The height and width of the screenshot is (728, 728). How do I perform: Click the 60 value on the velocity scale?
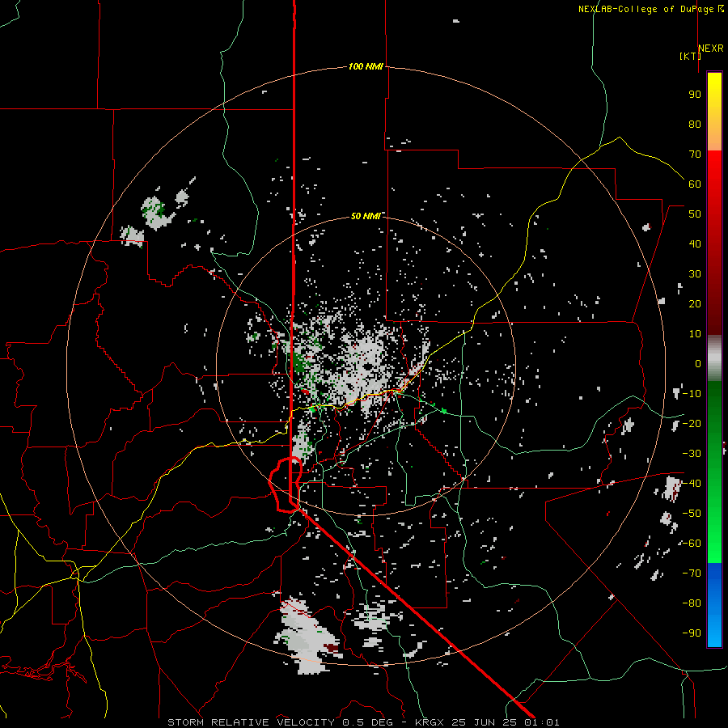[695, 184]
